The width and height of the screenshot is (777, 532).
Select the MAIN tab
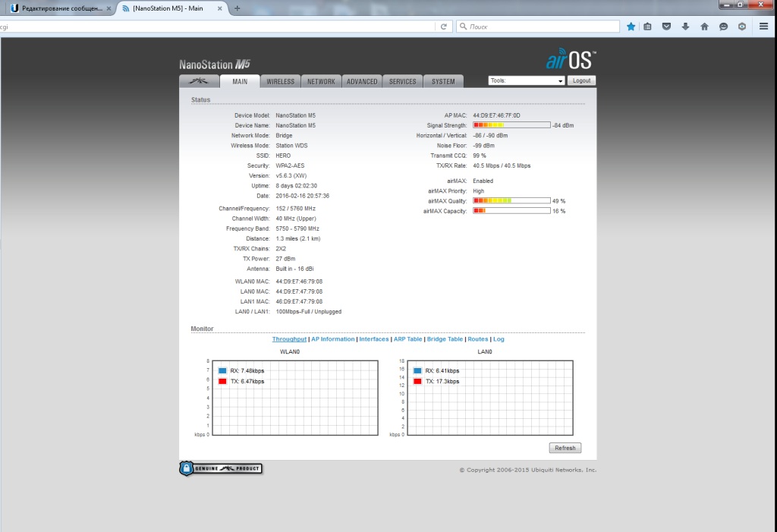[x=240, y=81]
